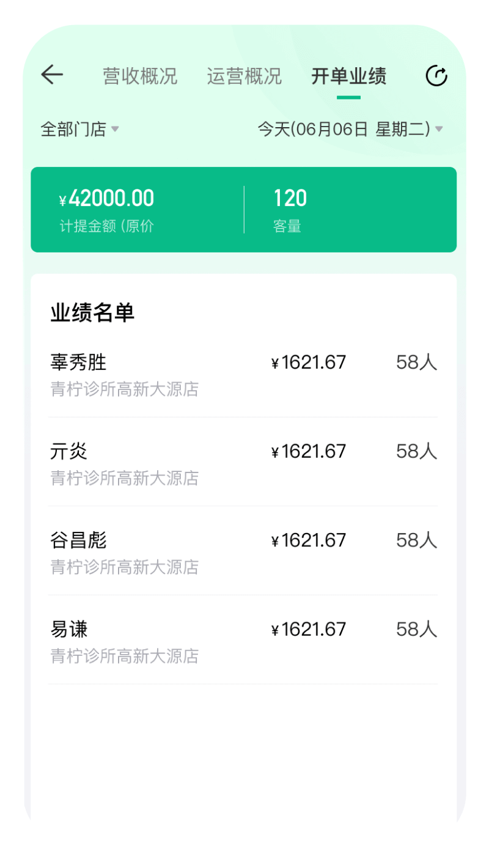Switch to the 营收概况 tab
Image resolution: width=489 pixels, height=868 pixels.
(140, 76)
